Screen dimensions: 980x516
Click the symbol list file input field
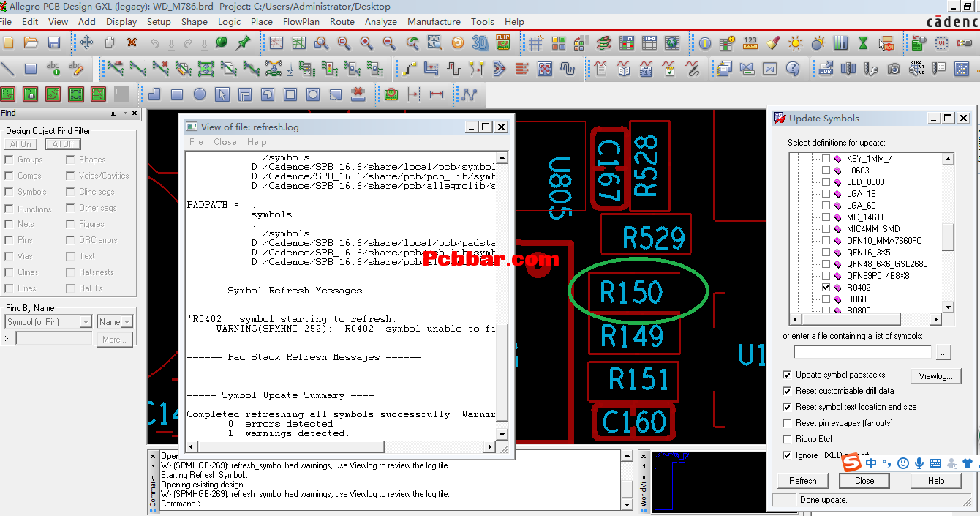pos(863,353)
